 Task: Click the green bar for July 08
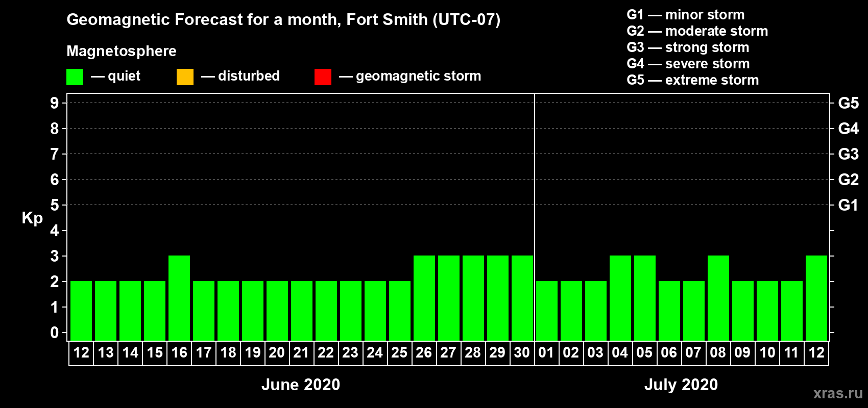tap(718, 298)
